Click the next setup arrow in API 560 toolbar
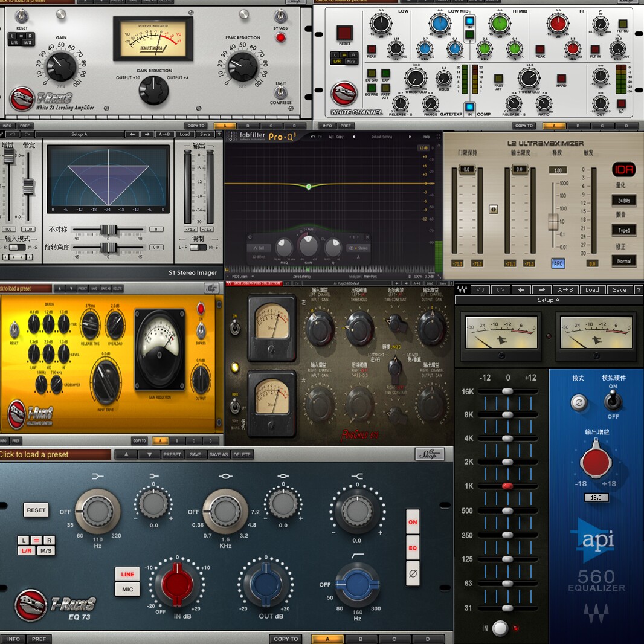Viewport: 644px width, 644px height. [x=541, y=289]
